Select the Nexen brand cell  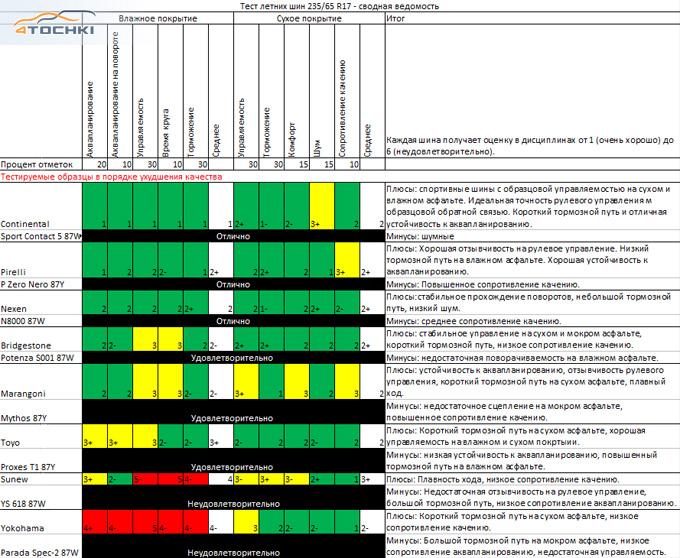pyautogui.click(x=15, y=309)
